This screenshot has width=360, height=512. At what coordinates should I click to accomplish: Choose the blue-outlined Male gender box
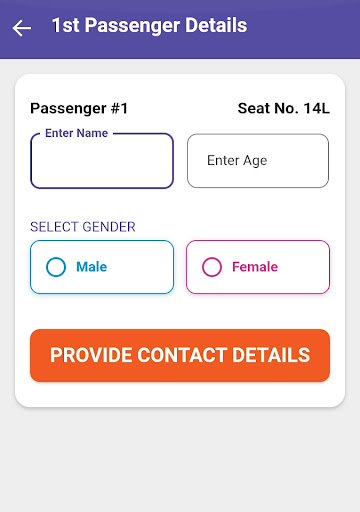tap(102, 267)
